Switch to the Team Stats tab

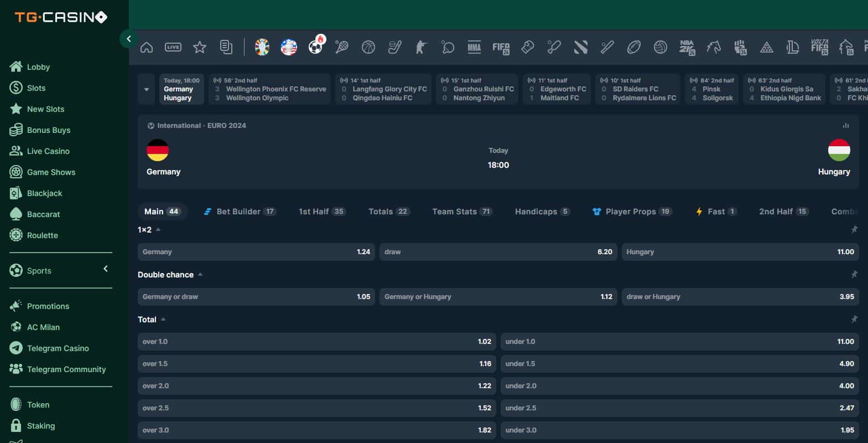462,212
